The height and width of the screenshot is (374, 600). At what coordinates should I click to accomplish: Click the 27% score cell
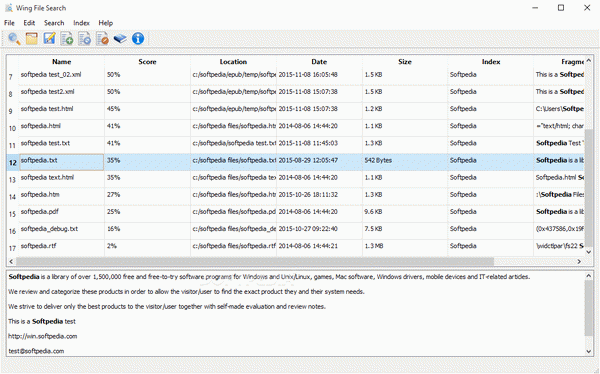tap(147, 197)
